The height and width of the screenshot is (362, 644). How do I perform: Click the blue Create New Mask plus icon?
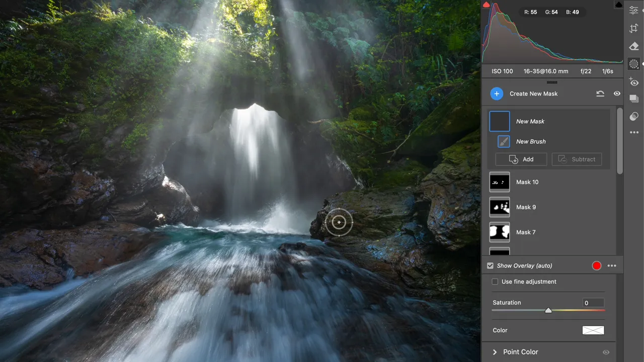(x=497, y=94)
